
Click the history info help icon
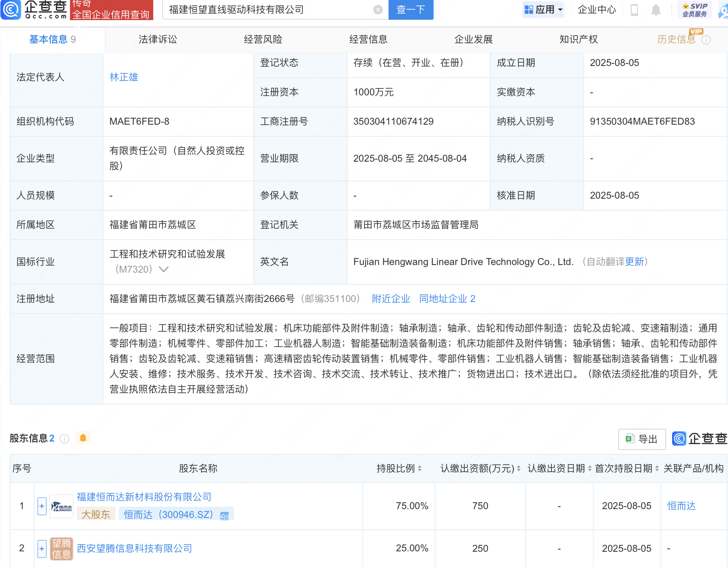(x=706, y=40)
